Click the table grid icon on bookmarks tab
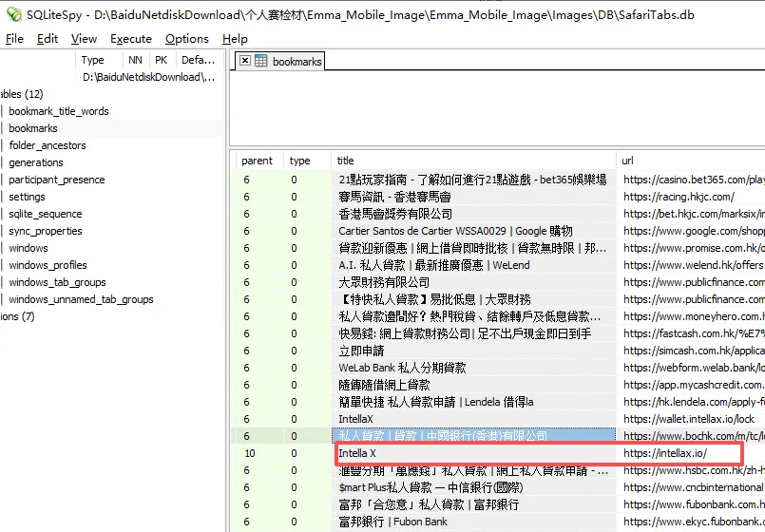Image resolution: width=765 pixels, height=532 pixels. pyautogui.click(x=261, y=61)
